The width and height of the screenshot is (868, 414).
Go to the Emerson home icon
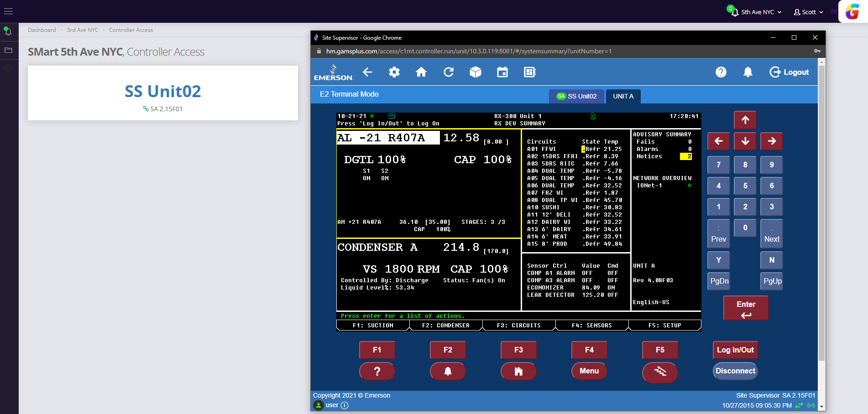421,72
